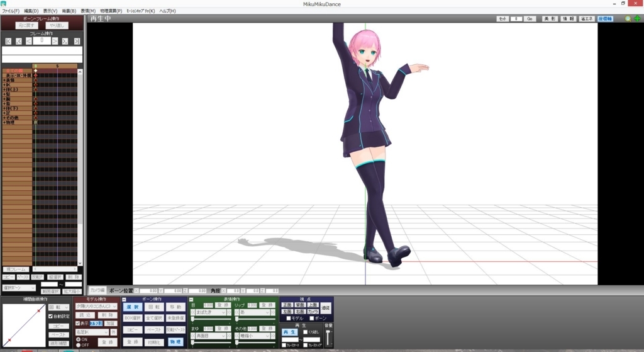
Task: Jump to the last frame with >| button
Action: coord(76,41)
